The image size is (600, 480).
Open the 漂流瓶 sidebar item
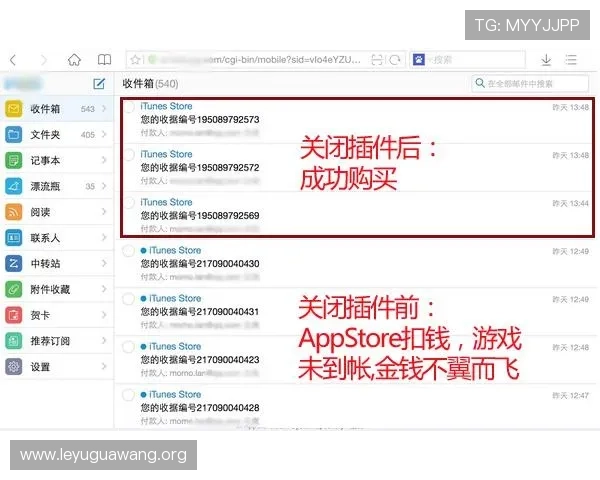(x=57, y=186)
